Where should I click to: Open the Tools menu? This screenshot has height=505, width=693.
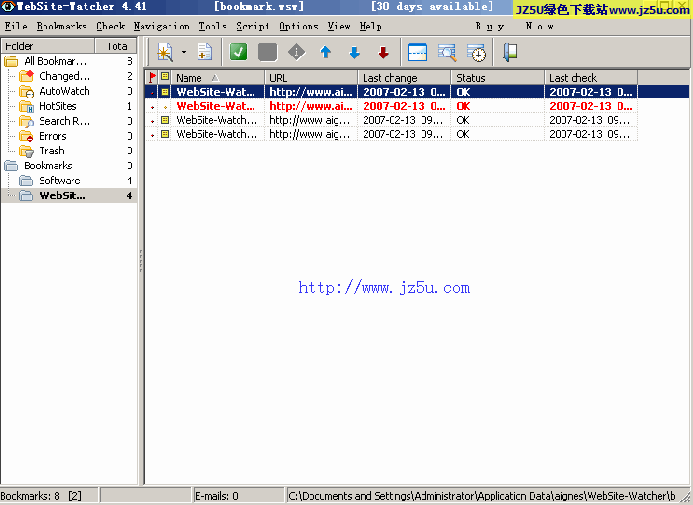tap(212, 26)
